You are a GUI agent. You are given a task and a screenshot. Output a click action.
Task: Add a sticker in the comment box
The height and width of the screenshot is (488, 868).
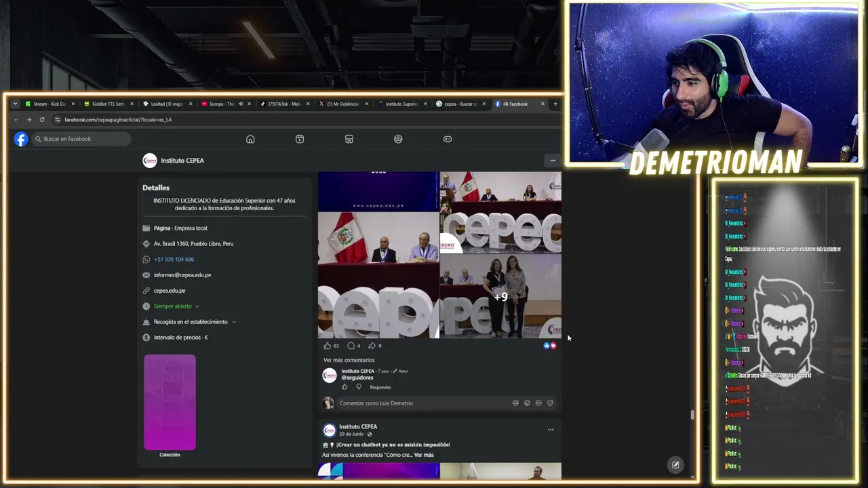550,403
